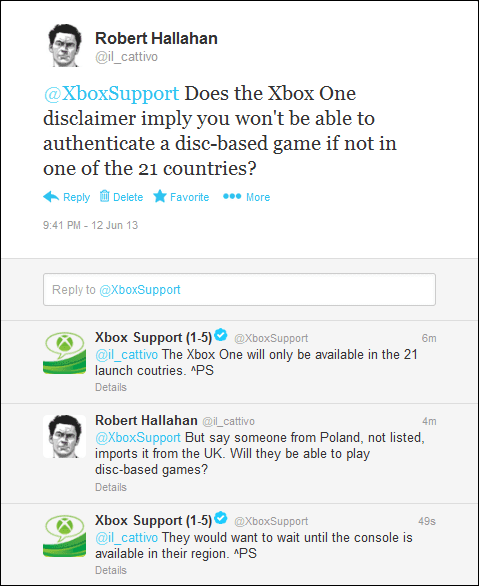The width and height of the screenshot is (479, 586).
Task: Focus the Reply to @XboxSupport input field
Action: tap(239, 290)
